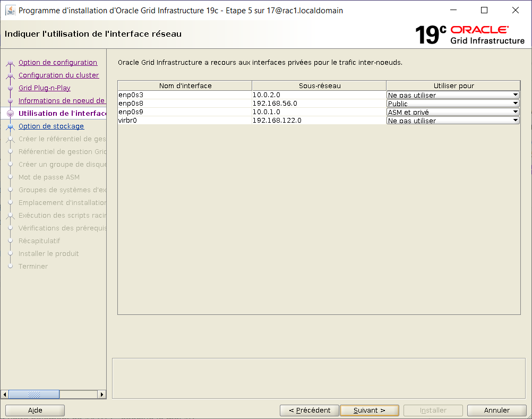Click the Option de stockage step bullet

click(11, 126)
